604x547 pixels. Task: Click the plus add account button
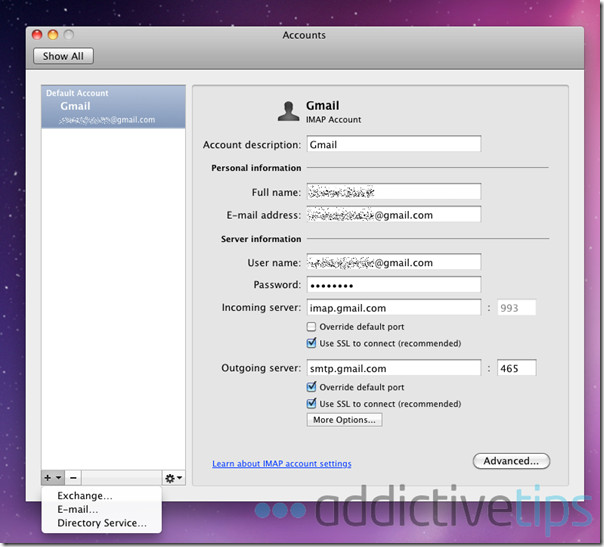(x=53, y=478)
